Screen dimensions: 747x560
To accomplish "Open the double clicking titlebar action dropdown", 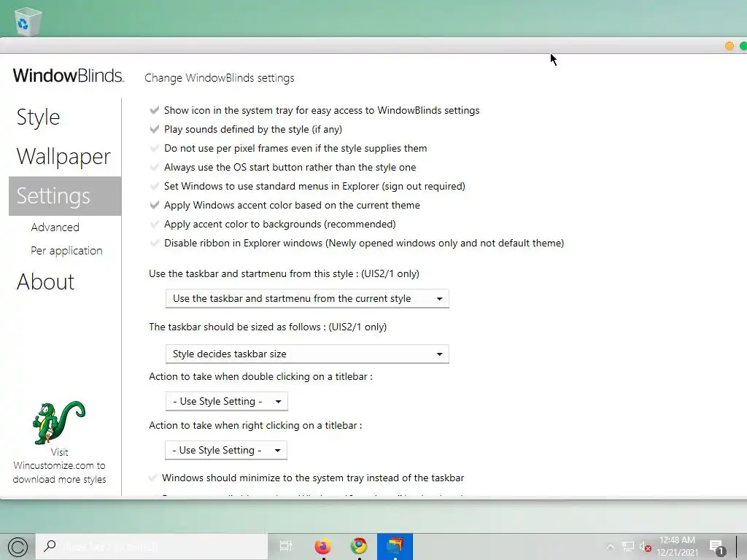I will [227, 402].
